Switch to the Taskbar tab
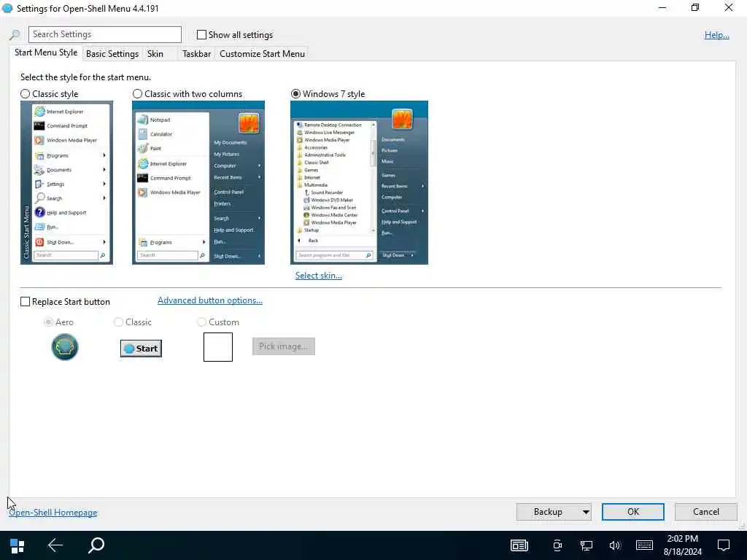This screenshot has width=747, height=560. (197, 54)
